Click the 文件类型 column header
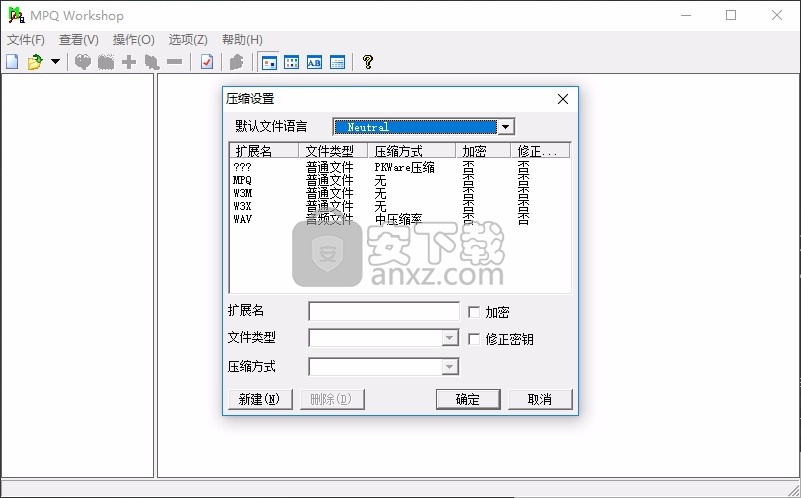The height and width of the screenshot is (498, 801). [333, 151]
